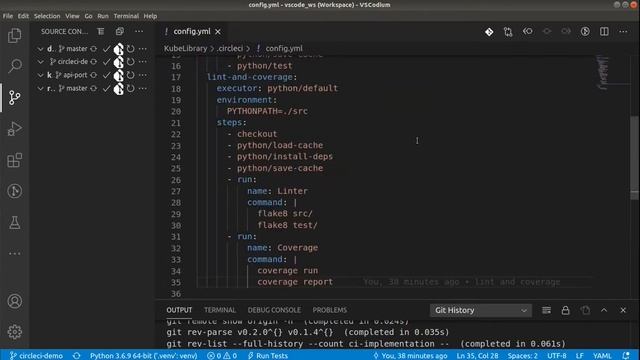This screenshot has width=640, height=360.
Task: Open the Terminal menu
Action: pos(126,16)
